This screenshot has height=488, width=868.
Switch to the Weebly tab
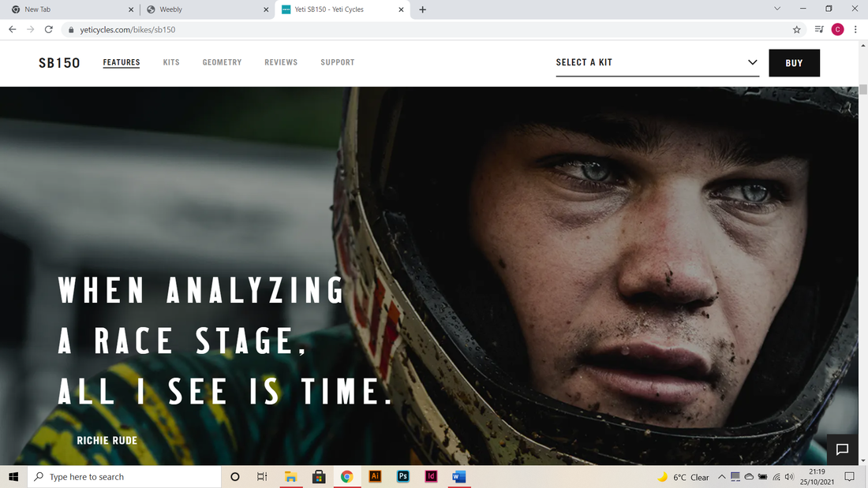[207, 9]
